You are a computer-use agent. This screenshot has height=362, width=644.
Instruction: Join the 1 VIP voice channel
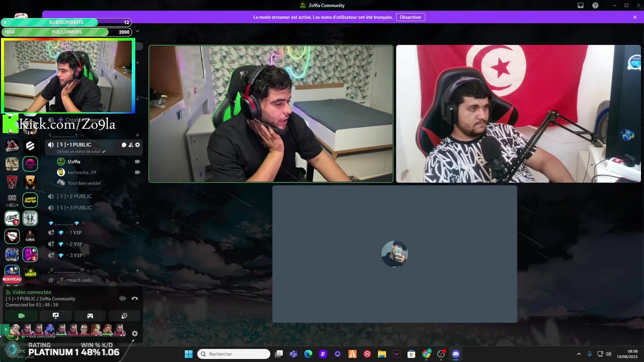[x=93, y=233]
